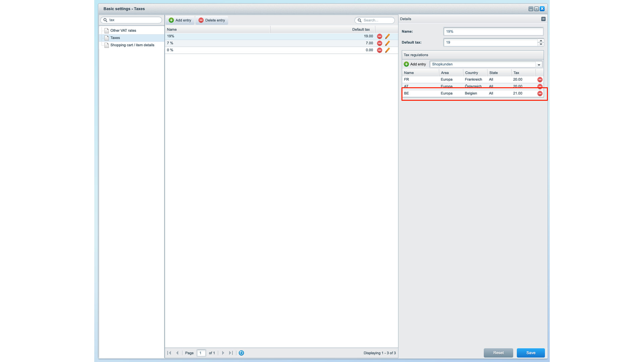Screen dimensions: 644x362
Task: Sort tax list by Default tax column
Action: pyautogui.click(x=323, y=29)
